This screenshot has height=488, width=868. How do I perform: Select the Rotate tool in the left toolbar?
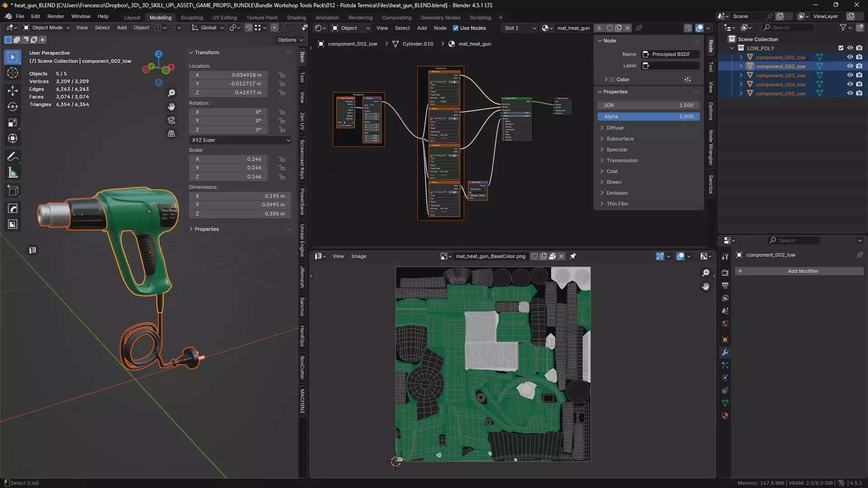[13, 107]
